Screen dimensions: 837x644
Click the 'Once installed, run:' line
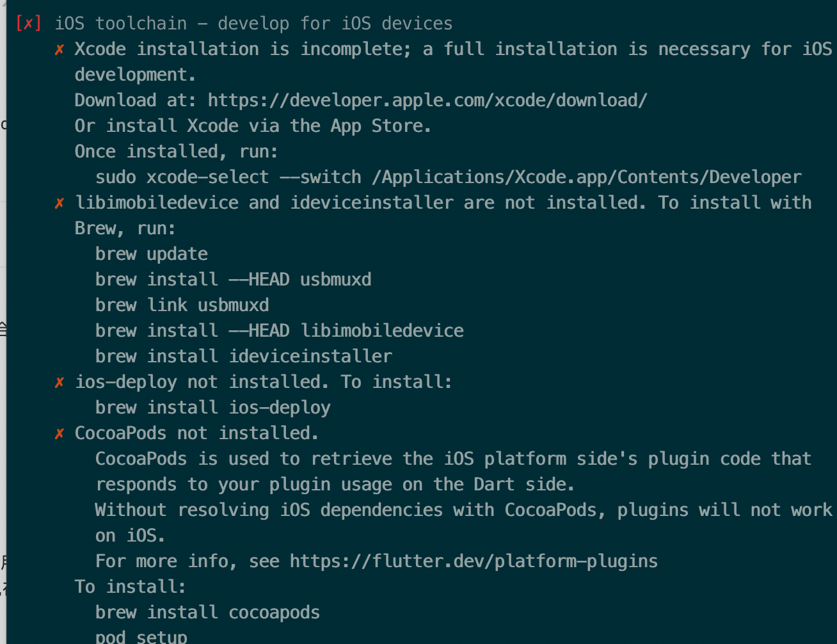tap(177, 152)
